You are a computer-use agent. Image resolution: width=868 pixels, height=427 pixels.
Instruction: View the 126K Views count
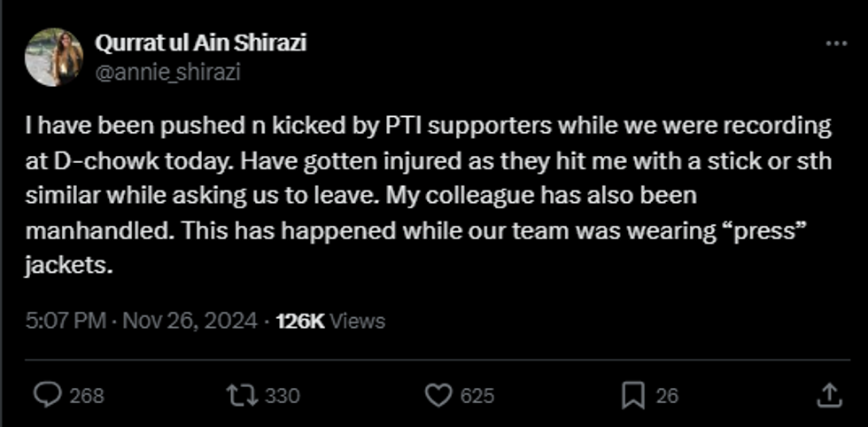tap(330, 321)
